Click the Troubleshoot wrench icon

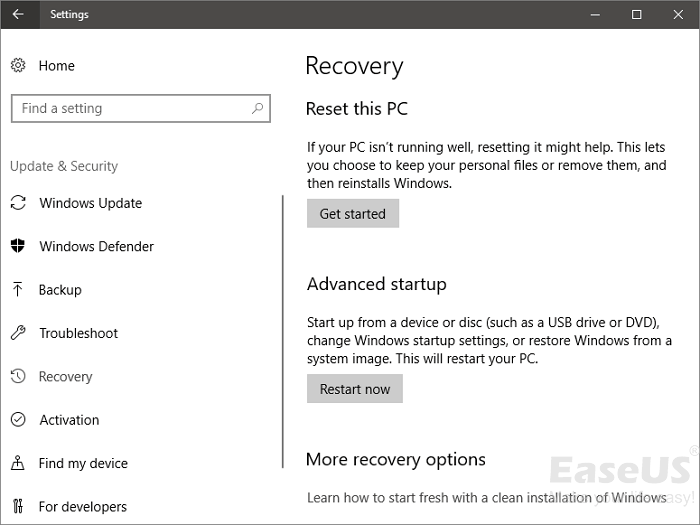18,333
